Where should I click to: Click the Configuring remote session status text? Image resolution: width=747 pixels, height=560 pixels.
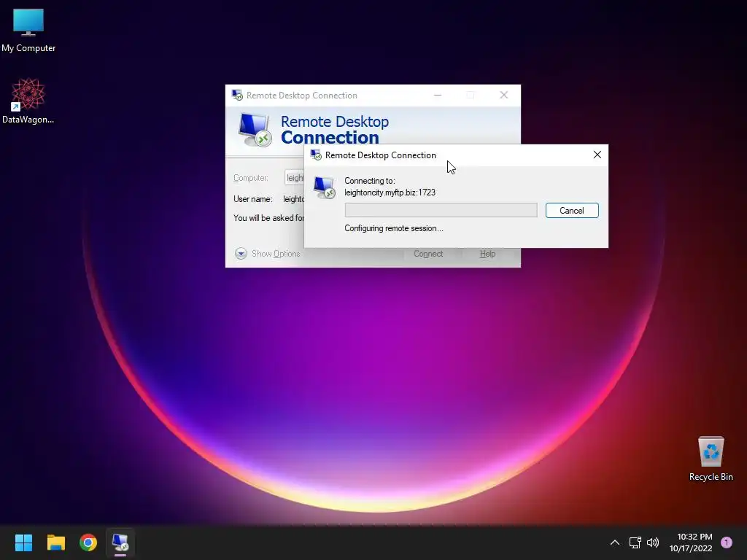393,228
